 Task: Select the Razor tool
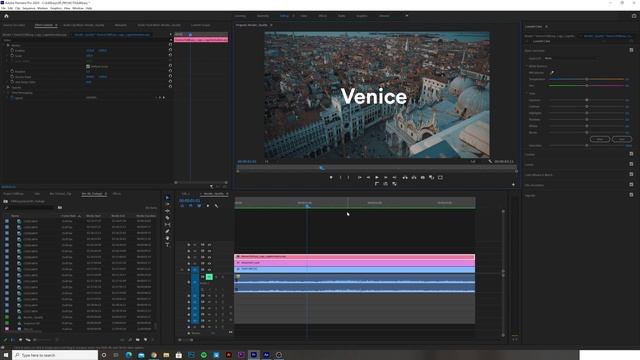point(167,218)
